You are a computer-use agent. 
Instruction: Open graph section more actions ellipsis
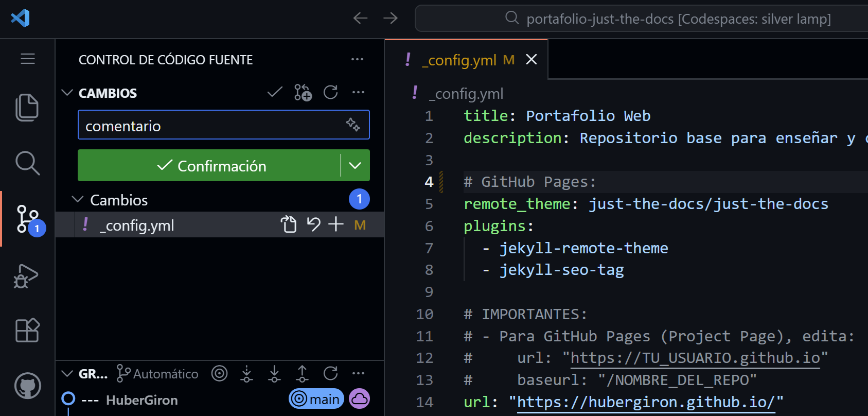point(358,373)
